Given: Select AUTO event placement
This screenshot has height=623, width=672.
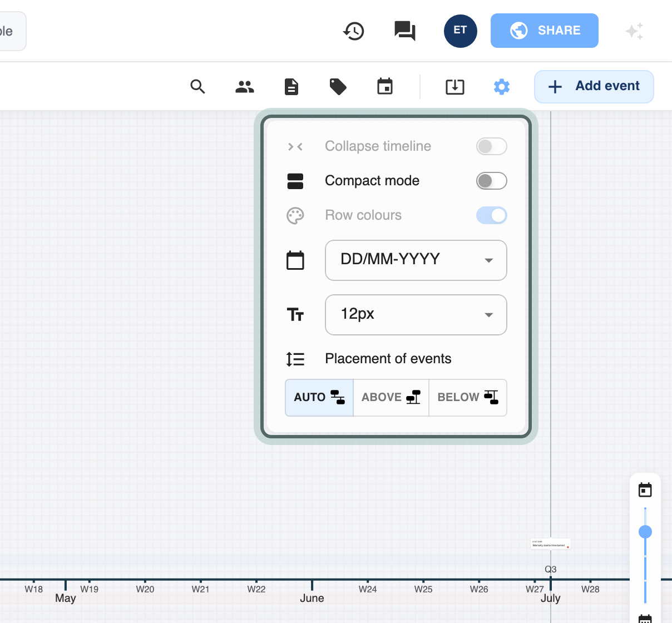Looking at the screenshot, I should pyautogui.click(x=319, y=398).
